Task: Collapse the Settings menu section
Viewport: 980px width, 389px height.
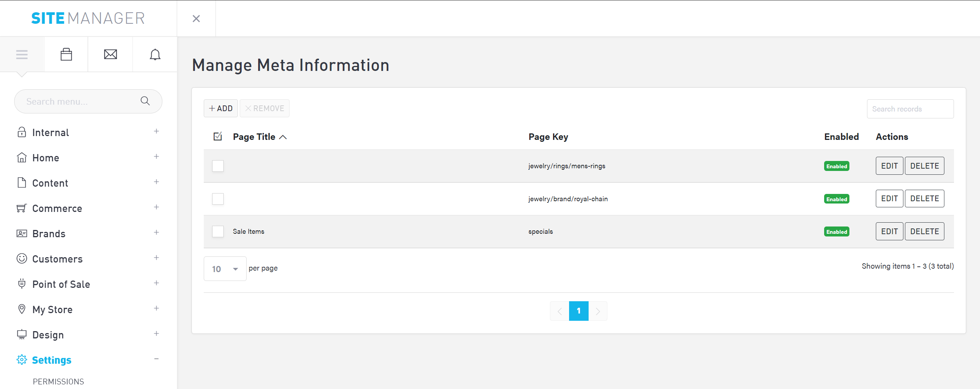Action: [156, 359]
